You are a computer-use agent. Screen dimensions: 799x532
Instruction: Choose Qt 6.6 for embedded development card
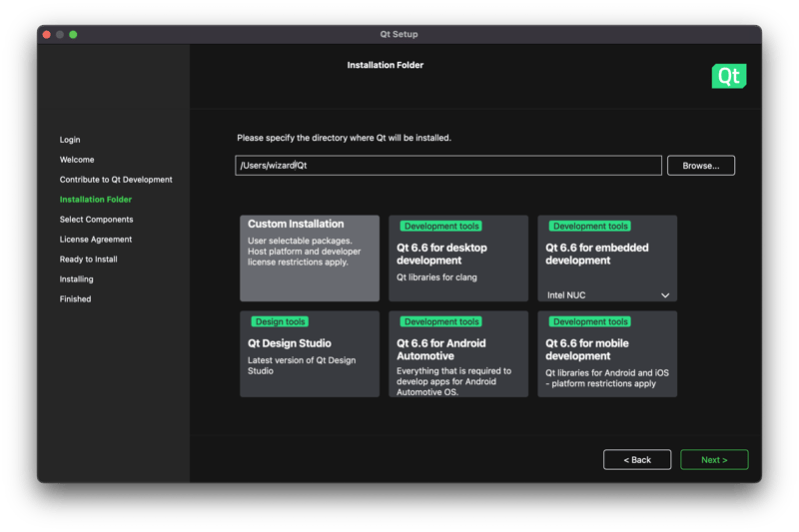[x=607, y=259]
